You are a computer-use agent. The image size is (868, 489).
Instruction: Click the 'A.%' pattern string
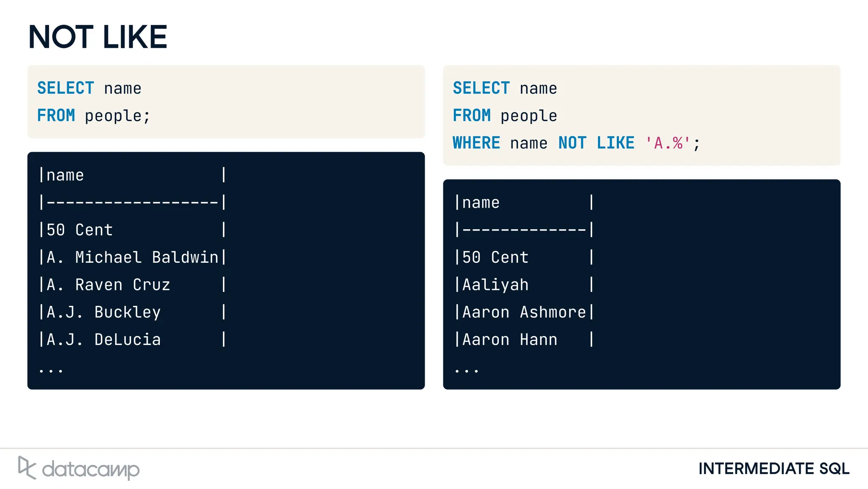tap(668, 143)
